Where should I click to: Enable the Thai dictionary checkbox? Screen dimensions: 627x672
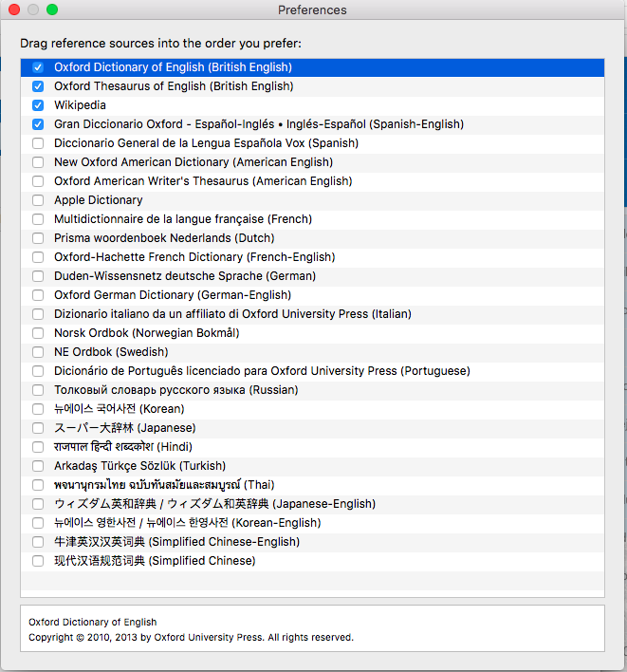point(38,485)
